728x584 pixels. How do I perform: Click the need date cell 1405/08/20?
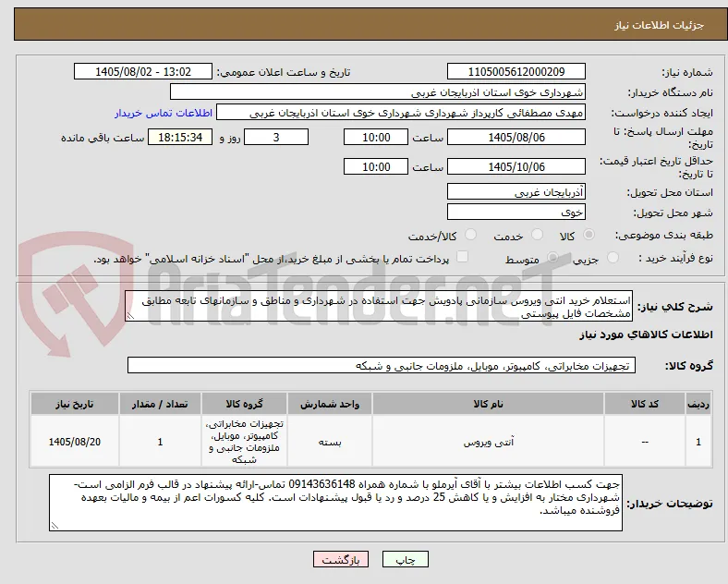pos(75,442)
